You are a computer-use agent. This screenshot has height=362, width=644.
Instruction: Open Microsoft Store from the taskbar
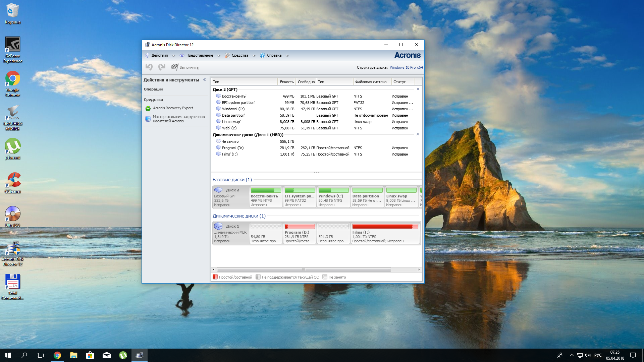point(90,355)
